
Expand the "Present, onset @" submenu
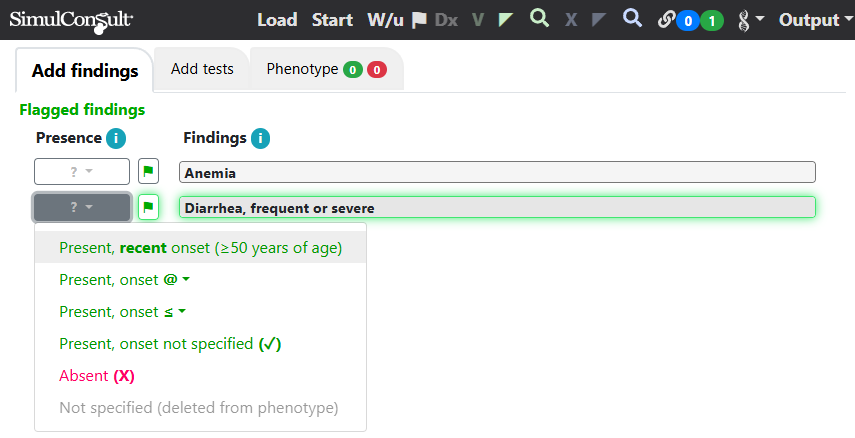(125, 280)
